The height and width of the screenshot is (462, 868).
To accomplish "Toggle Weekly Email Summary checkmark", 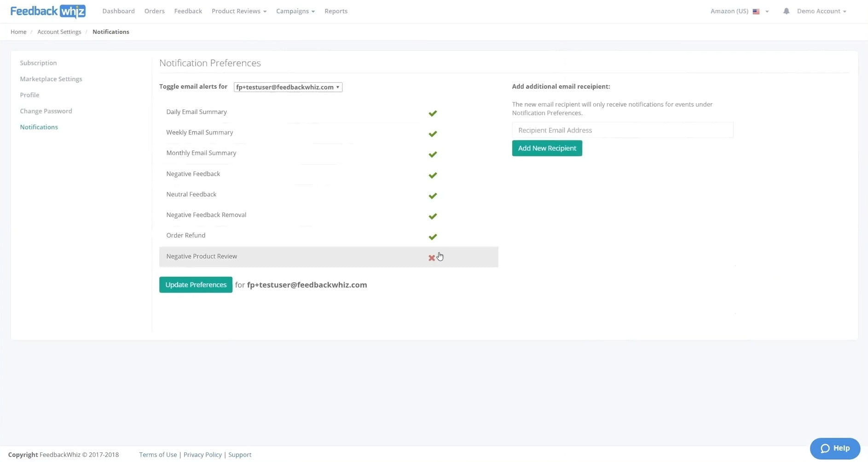I will pos(433,134).
